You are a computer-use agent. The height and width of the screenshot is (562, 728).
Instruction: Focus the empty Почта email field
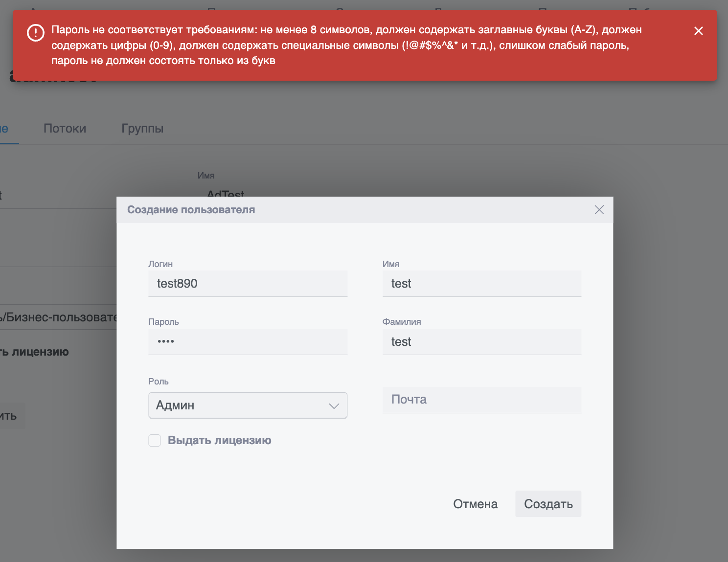(x=481, y=400)
